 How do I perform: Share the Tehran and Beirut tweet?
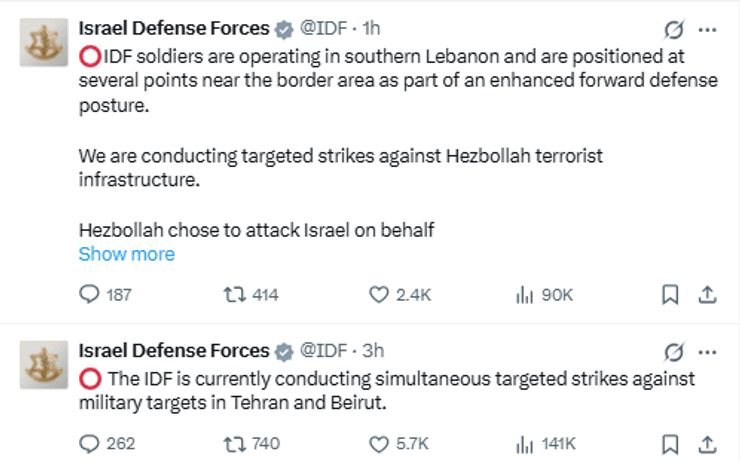pos(706,443)
